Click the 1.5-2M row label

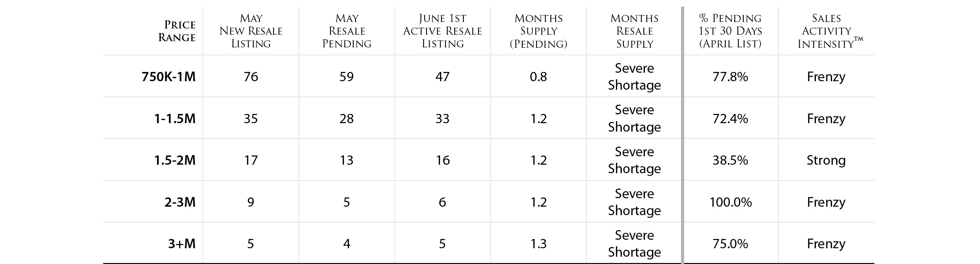[175, 160]
